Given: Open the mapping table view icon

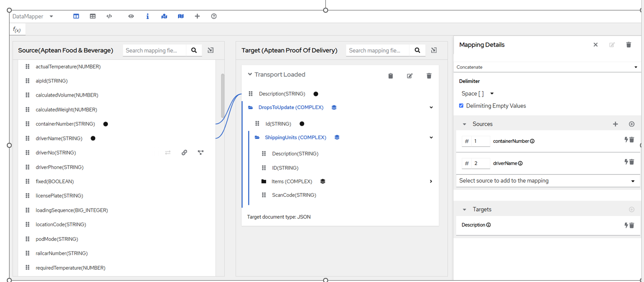Looking at the screenshot, I should point(93,16).
